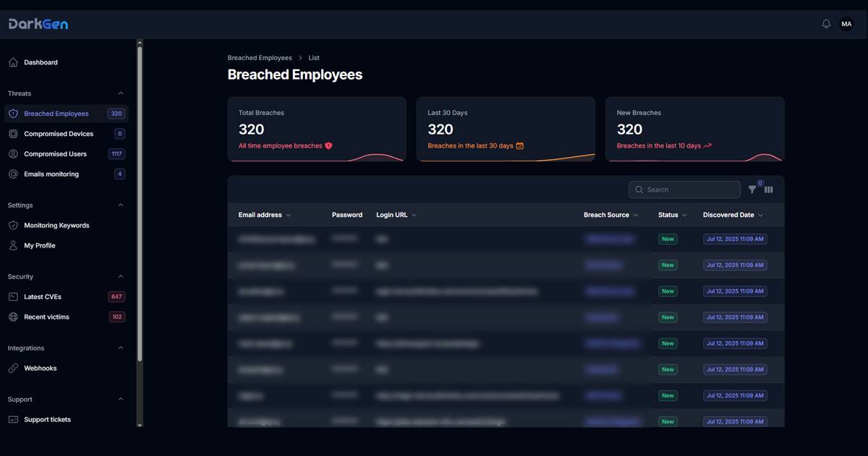Collapse the Security sidebar section
Viewport: 868px width, 456px height.
point(121,276)
